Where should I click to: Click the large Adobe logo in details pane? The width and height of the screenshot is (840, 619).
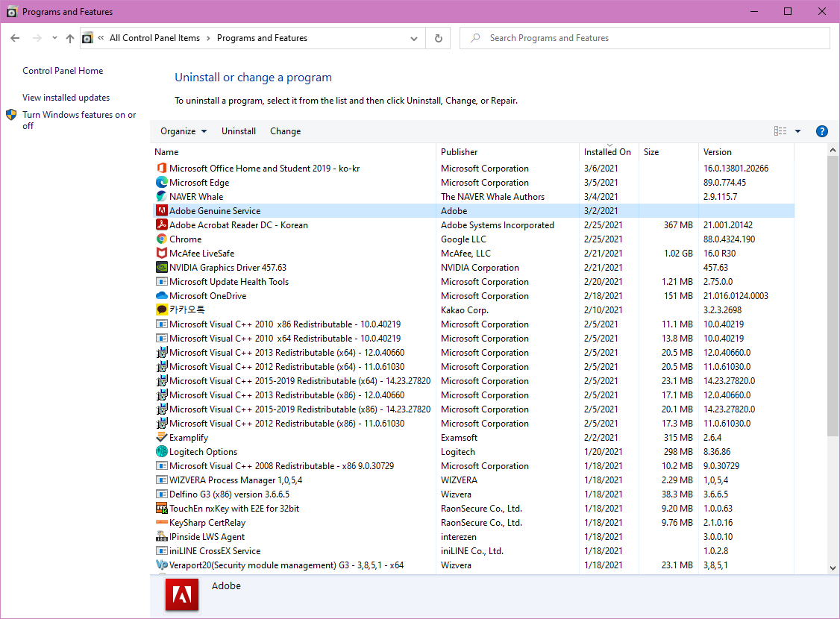pyautogui.click(x=182, y=594)
